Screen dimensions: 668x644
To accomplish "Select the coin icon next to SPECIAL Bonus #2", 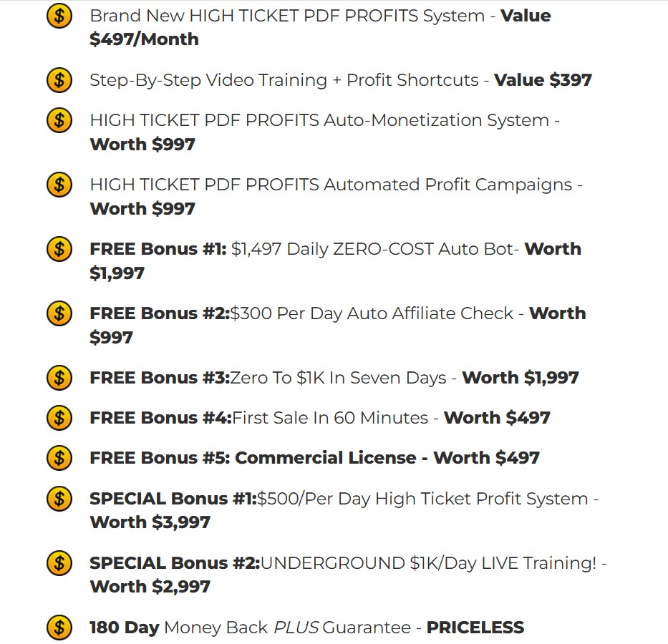I will (59, 563).
